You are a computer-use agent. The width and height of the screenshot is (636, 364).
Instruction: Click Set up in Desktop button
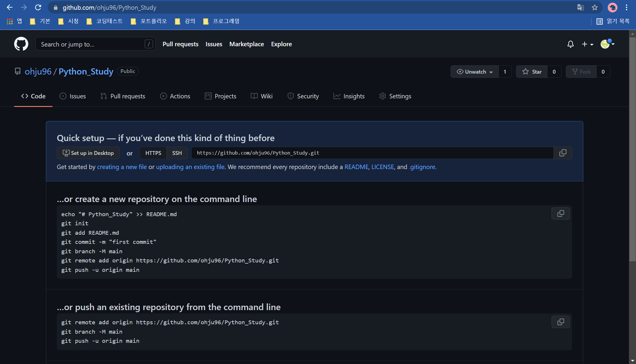(x=88, y=153)
